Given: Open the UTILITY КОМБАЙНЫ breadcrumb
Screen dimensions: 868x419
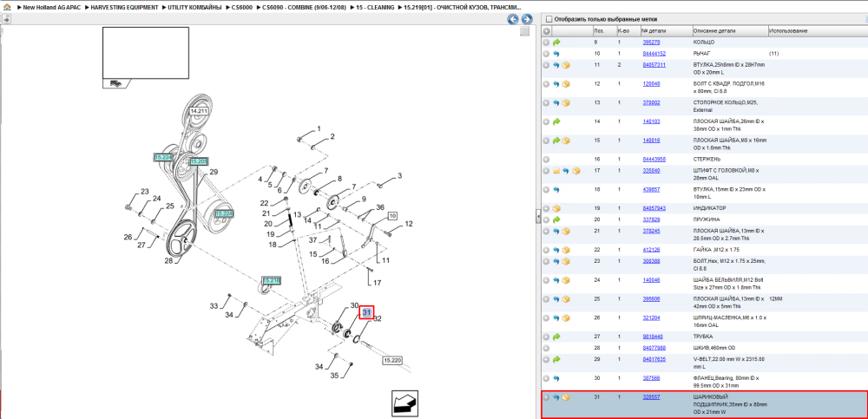Looking at the screenshot, I should 194,8.
